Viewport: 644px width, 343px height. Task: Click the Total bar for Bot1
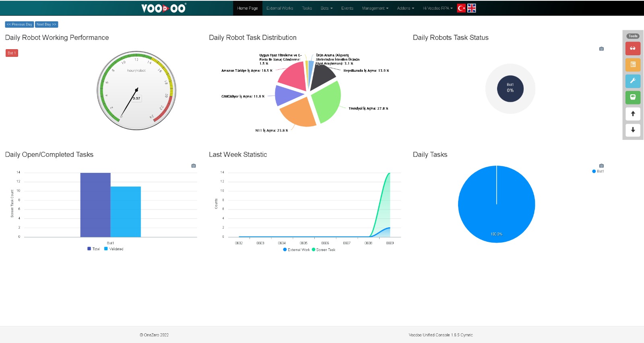[x=95, y=205]
